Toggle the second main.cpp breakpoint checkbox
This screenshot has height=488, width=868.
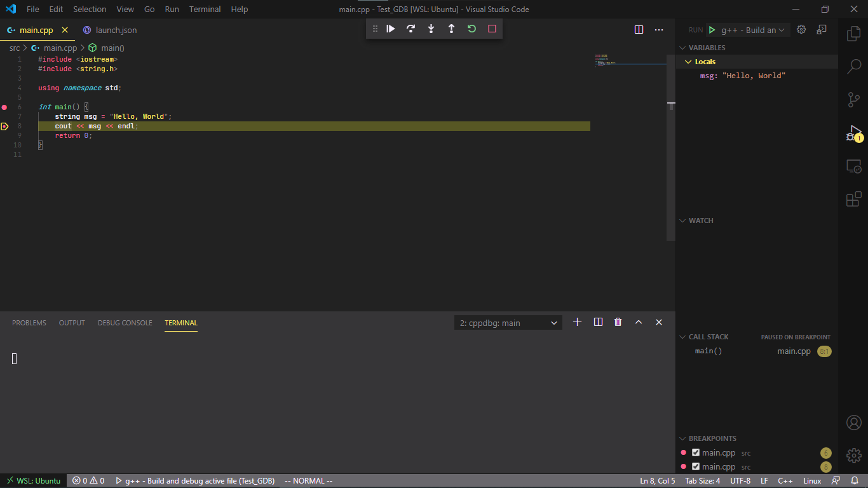[695, 466]
